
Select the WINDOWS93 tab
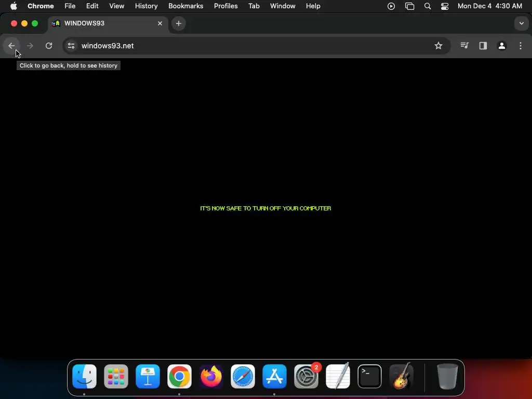click(x=108, y=23)
